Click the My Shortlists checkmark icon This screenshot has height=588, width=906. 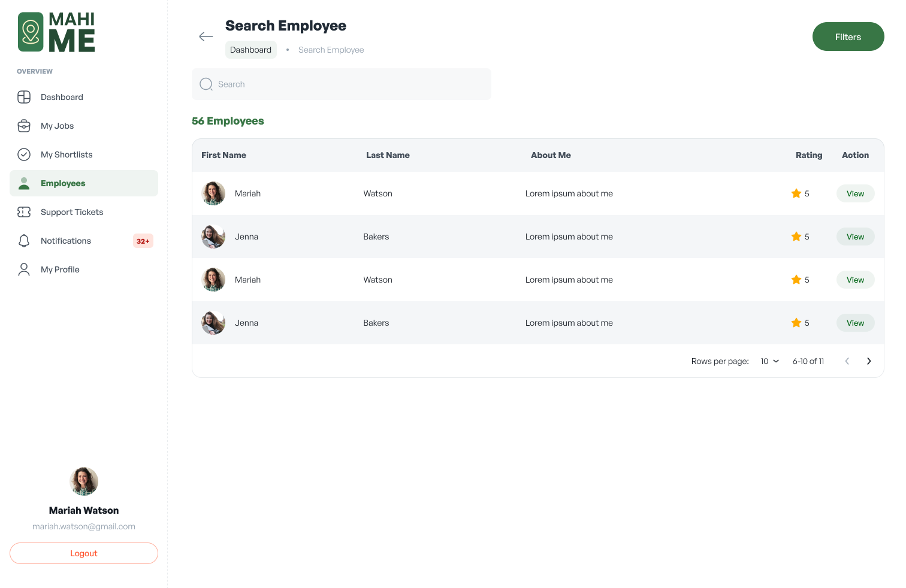click(x=24, y=154)
